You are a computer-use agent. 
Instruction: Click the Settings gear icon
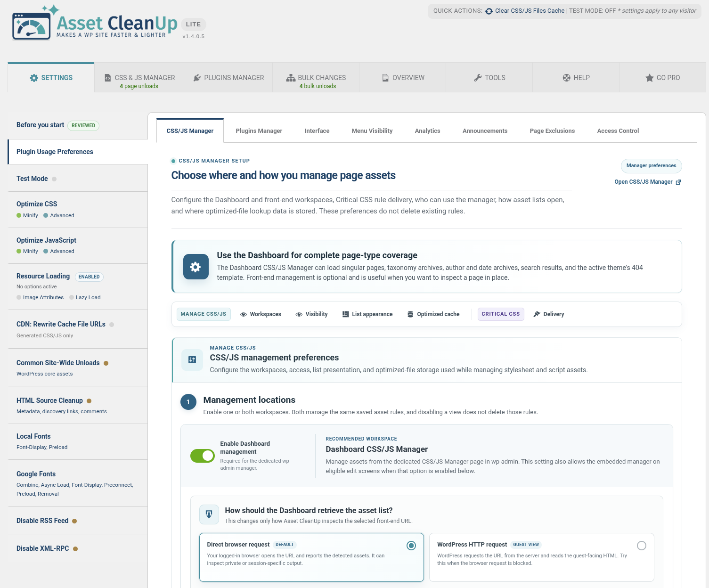[34, 78]
